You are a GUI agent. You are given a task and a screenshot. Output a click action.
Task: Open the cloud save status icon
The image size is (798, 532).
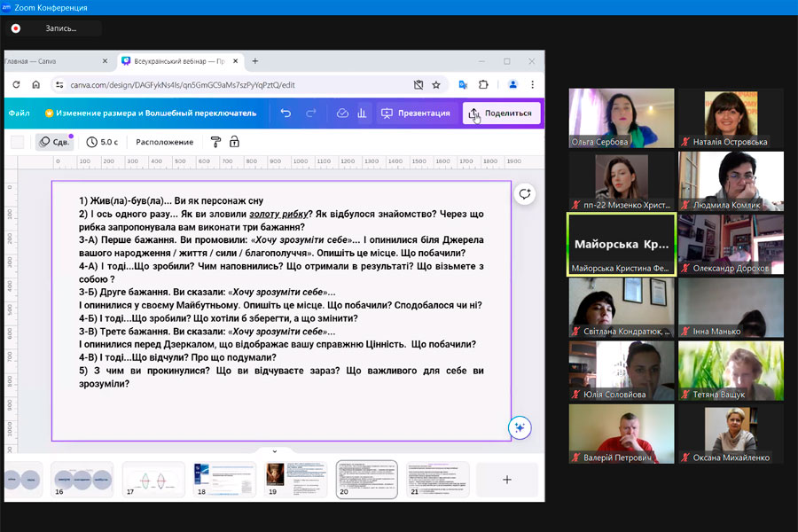[x=342, y=113]
